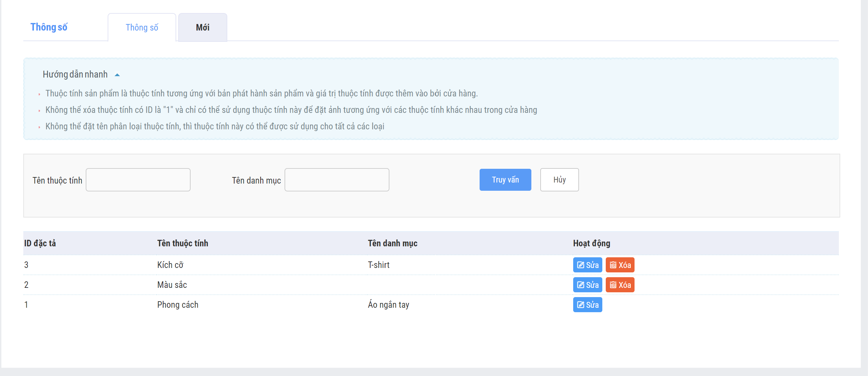
Task: Click the Thông số page heading
Action: 49,27
